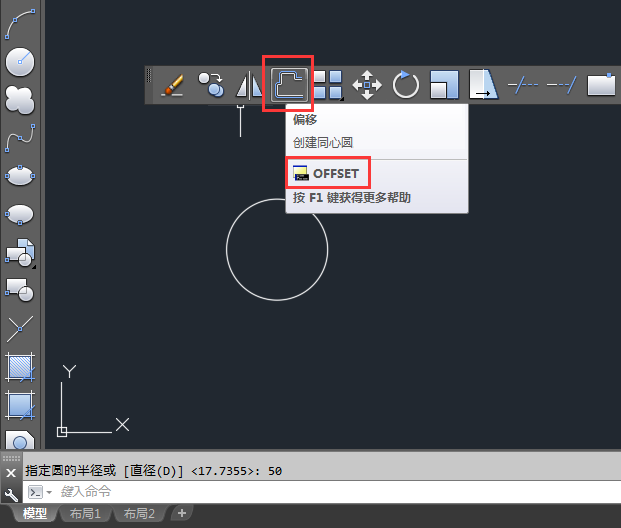This screenshot has height=528, width=621.
Task: Open the Hatch tool
Action: [20, 367]
